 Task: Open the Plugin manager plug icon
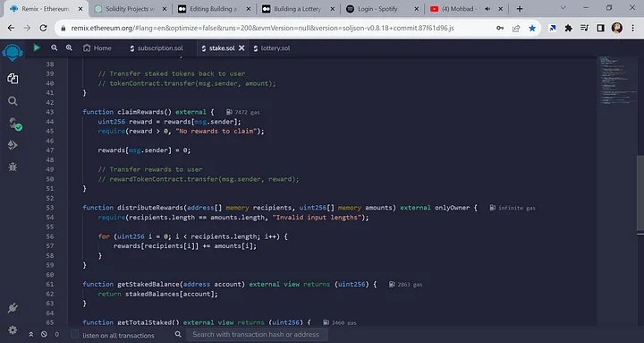point(13,308)
